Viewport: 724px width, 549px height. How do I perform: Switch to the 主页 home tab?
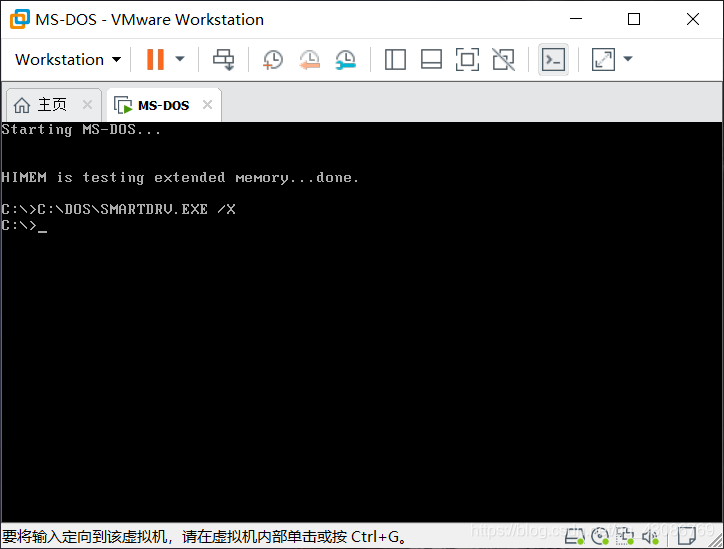coord(52,105)
